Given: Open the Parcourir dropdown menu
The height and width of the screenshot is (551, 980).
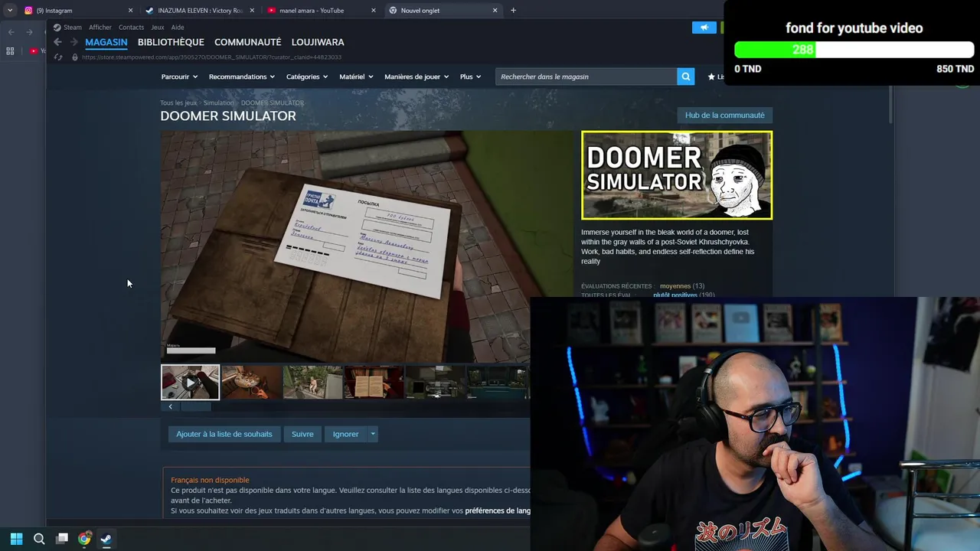Looking at the screenshot, I should pos(179,77).
